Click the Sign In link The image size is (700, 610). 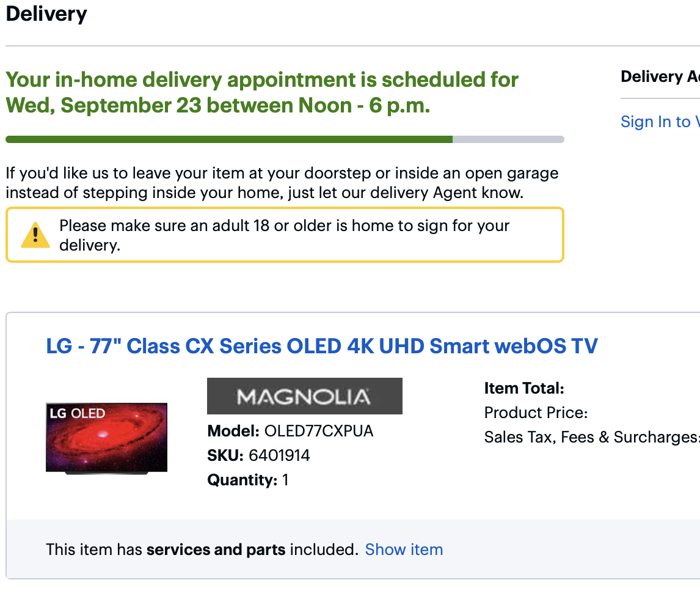click(x=655, y=122)
